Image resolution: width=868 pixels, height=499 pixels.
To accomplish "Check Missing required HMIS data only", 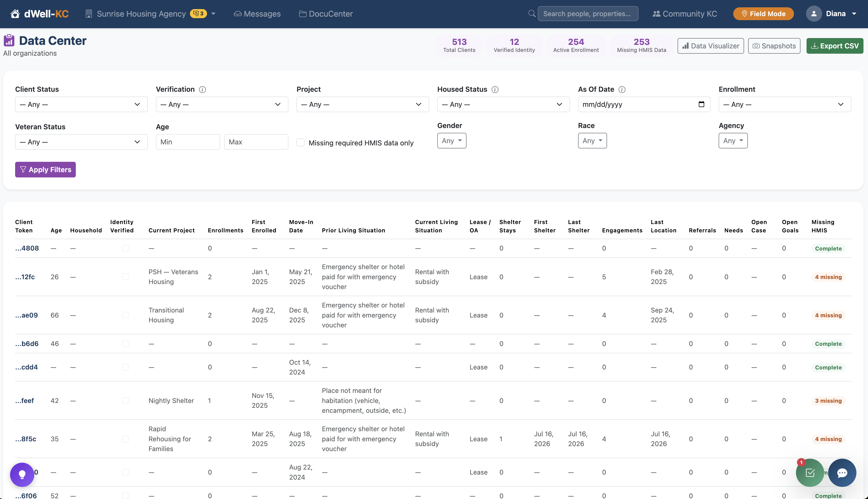I will click(x=301, y=143).
